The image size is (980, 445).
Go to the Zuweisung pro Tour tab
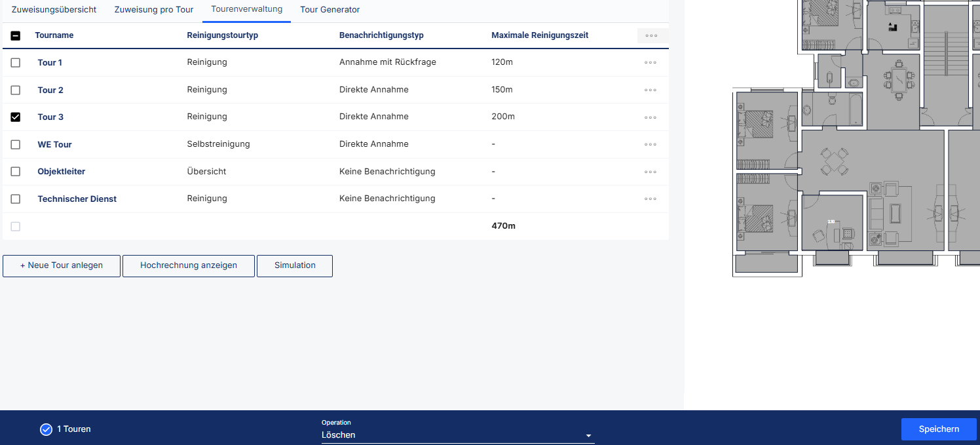coord(154,10)
